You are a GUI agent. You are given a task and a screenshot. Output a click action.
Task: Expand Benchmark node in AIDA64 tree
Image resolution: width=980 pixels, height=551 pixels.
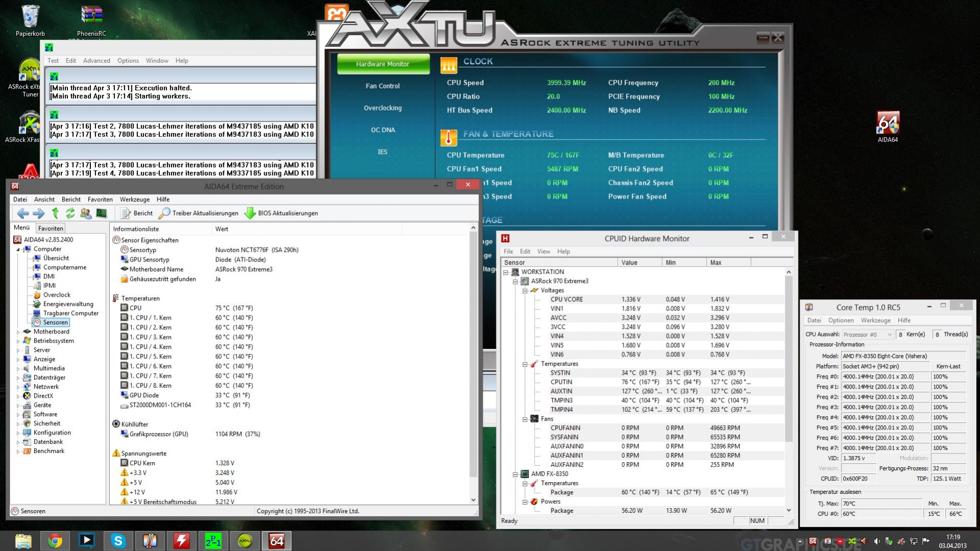18,451
